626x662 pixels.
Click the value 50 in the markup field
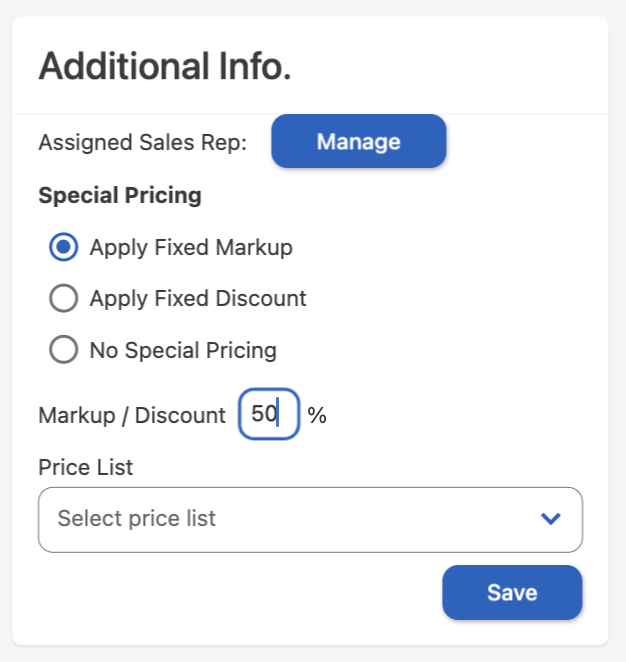263,414
